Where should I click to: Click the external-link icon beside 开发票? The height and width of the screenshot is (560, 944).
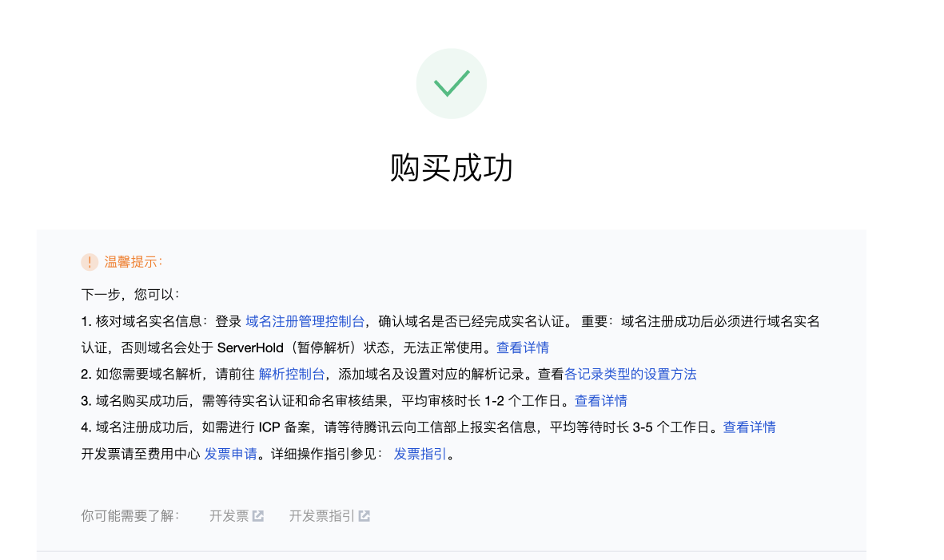(258, 516)
